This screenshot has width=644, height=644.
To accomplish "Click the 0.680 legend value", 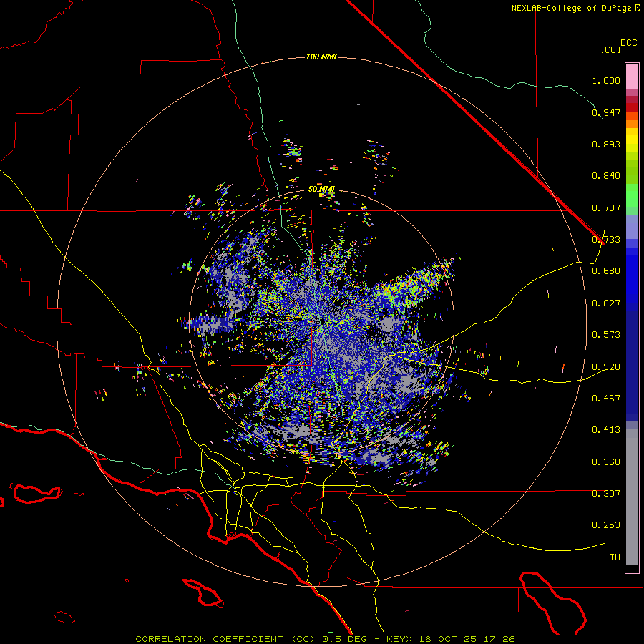I will (x=606, y=271).
